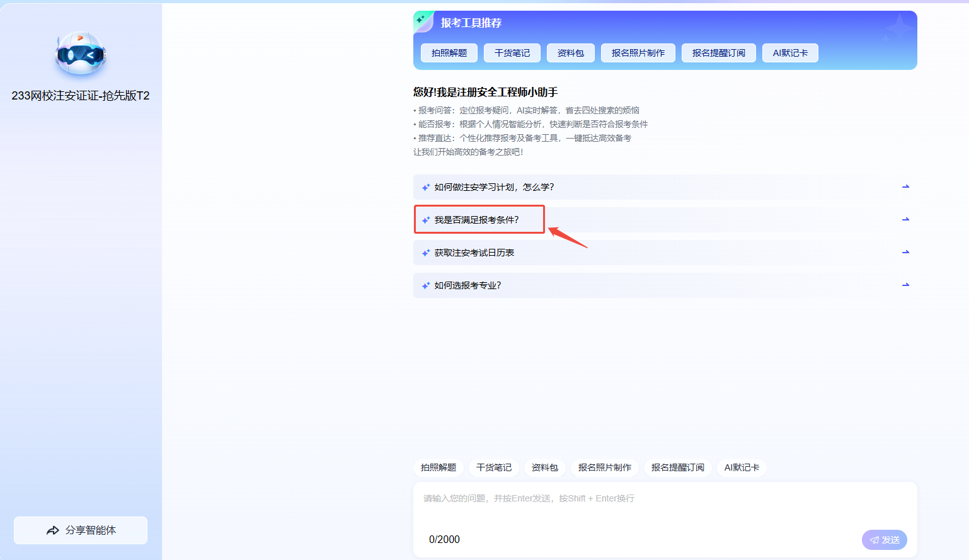Open AI默记卡 in the top banner
The image size is (969, 560).
point(790,53)
